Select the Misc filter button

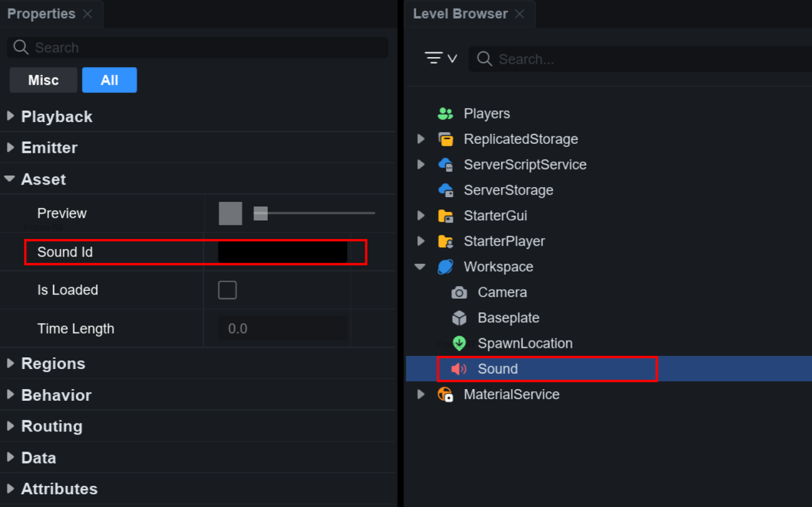(43, 80)
